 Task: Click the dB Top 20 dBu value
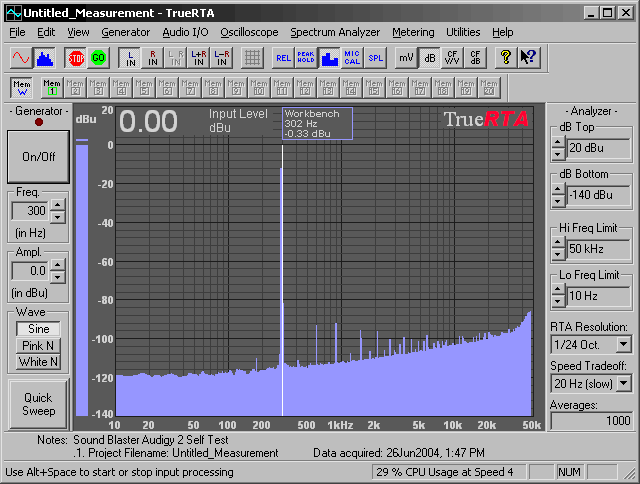(x=598, y=148)
